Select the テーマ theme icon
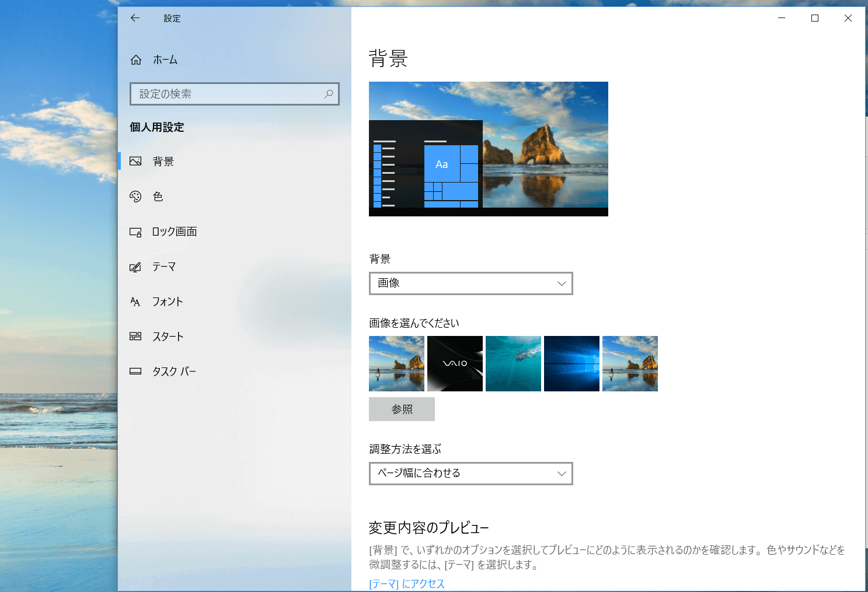868x592 pixels. click(x=135, y=267)
